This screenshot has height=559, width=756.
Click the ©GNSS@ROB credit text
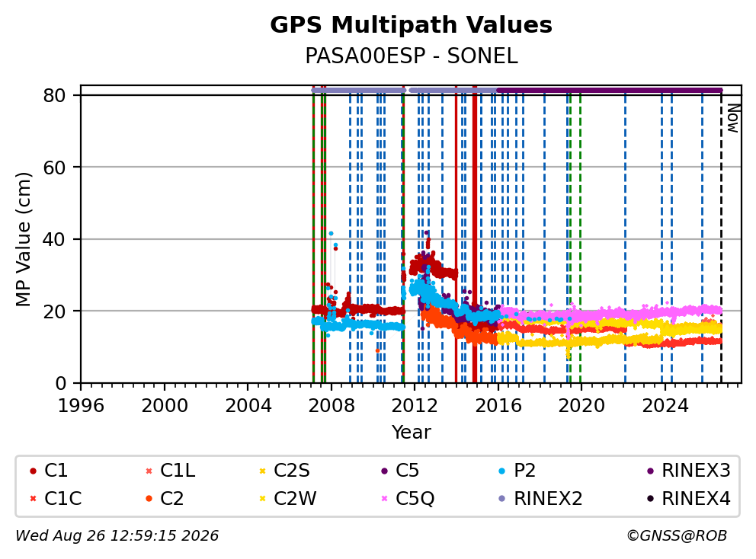pyautogui.click(x=677, y=536)
